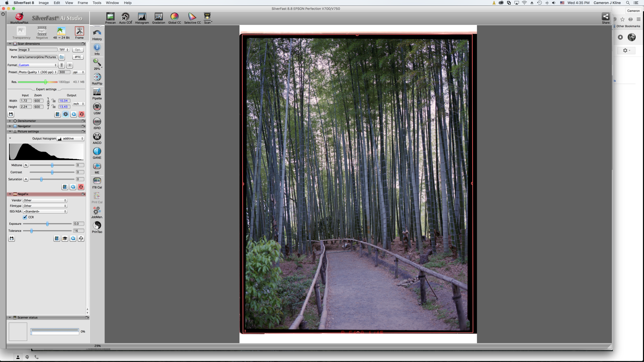The image size is (644, 362).
Task: Toggle Transparency scan mode
Action: [x=21, y=33]
